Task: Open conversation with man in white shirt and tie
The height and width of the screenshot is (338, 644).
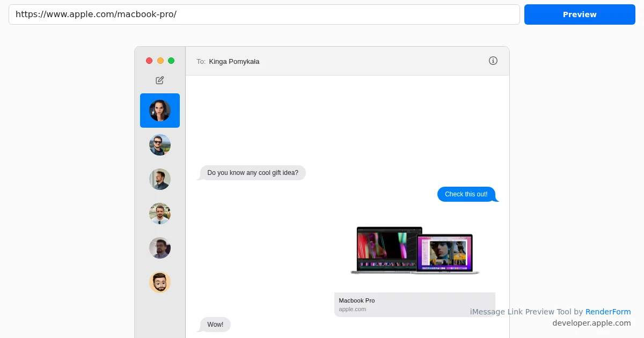Action: (x=160, y=214)
